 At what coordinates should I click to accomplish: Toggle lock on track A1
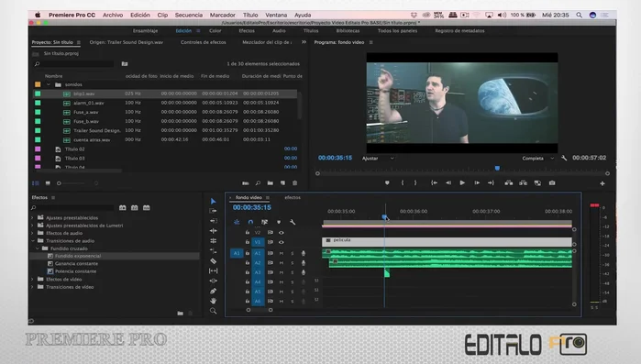click(x=248, y=253)
